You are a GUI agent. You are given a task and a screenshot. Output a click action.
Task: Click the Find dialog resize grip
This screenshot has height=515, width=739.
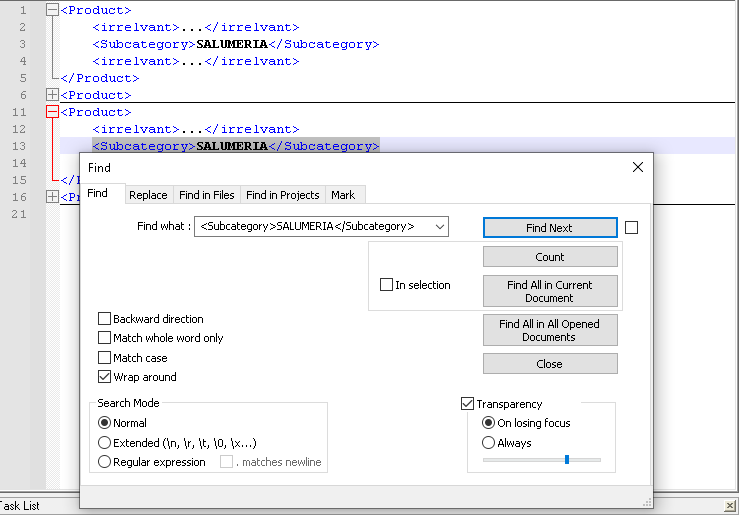coord(648,503)
